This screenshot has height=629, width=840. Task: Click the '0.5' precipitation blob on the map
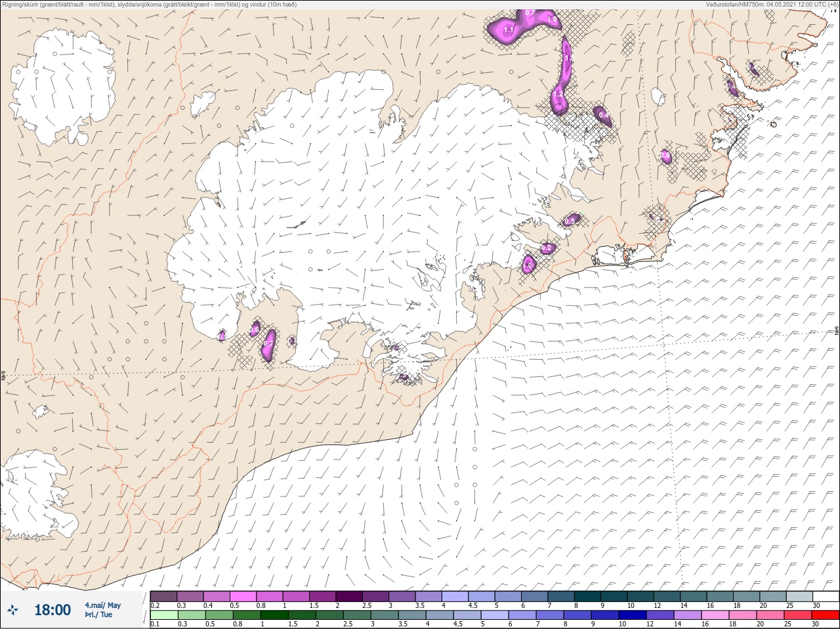(x=570, y=221)
